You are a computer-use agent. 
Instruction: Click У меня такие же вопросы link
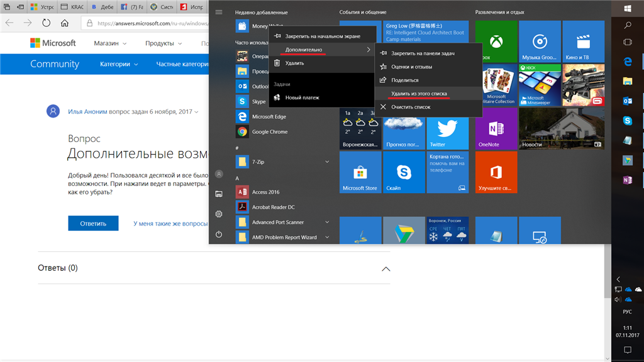coord(170,224)
